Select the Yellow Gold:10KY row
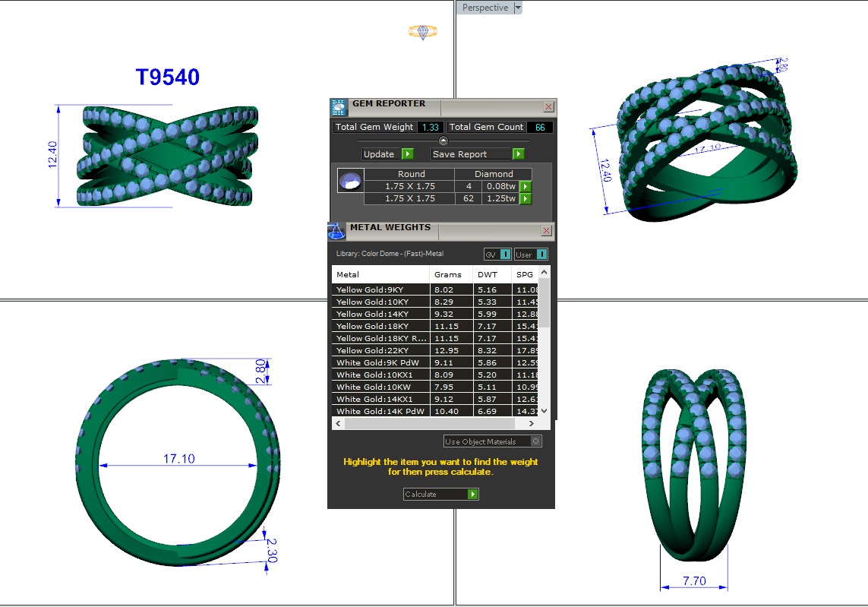The width and height of the screenshot is (868, 607). point(435,302)
